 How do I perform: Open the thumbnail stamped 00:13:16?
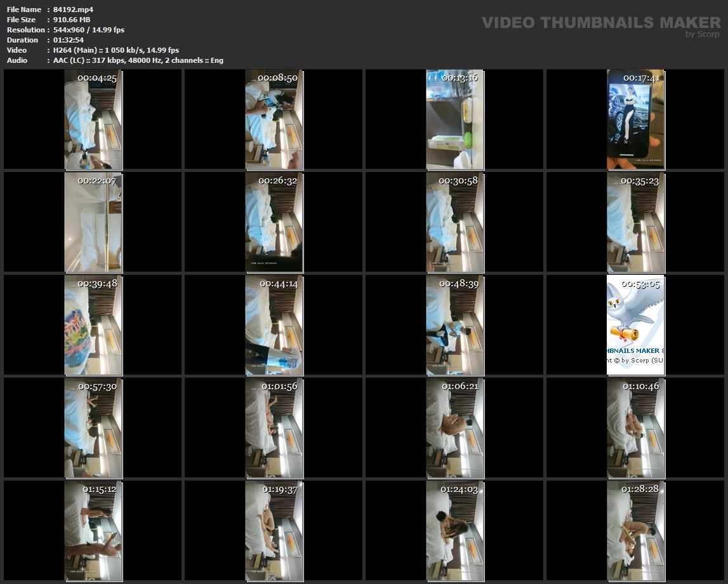pyautogui.click(x=454, y=120)
